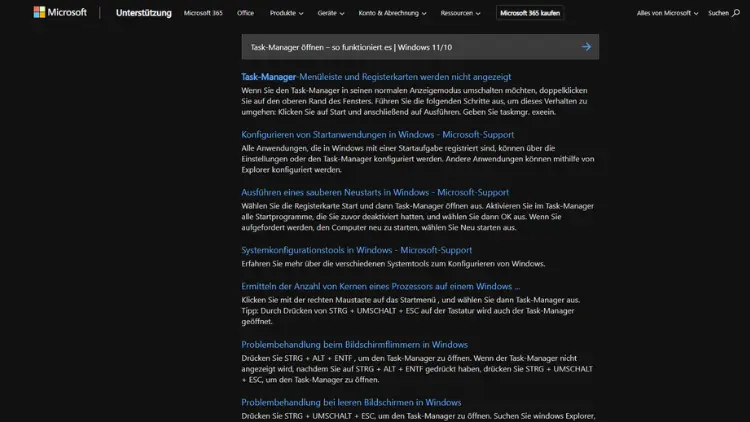Click the snippet starting "Alle Anwendungen, die in Windows"

tap(418, 159)
